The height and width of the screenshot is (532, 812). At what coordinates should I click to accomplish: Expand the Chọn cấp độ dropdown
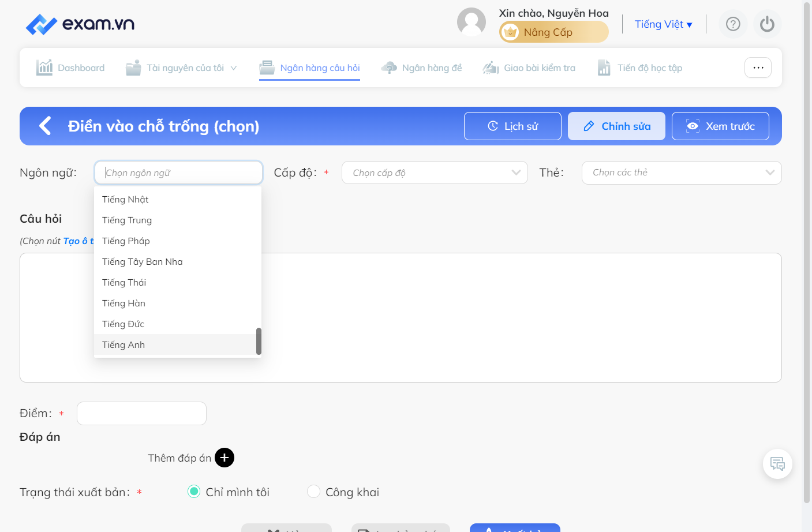(x=435, y=173)
